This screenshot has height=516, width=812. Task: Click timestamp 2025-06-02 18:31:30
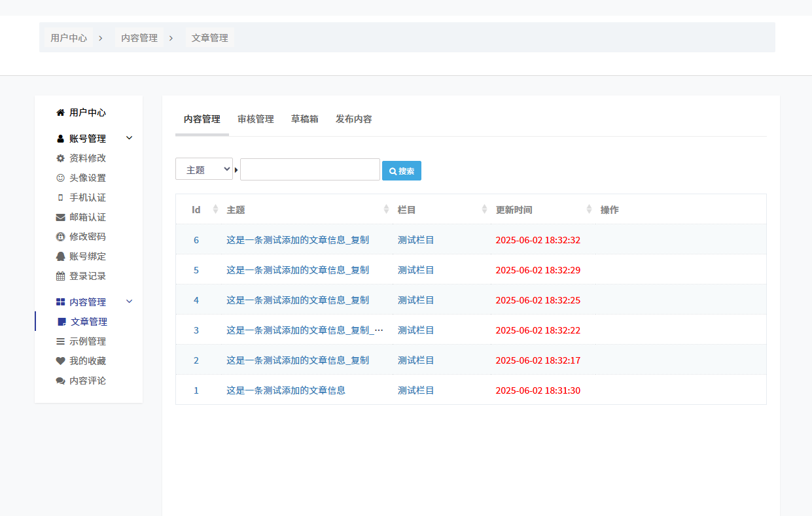(538, 390)
